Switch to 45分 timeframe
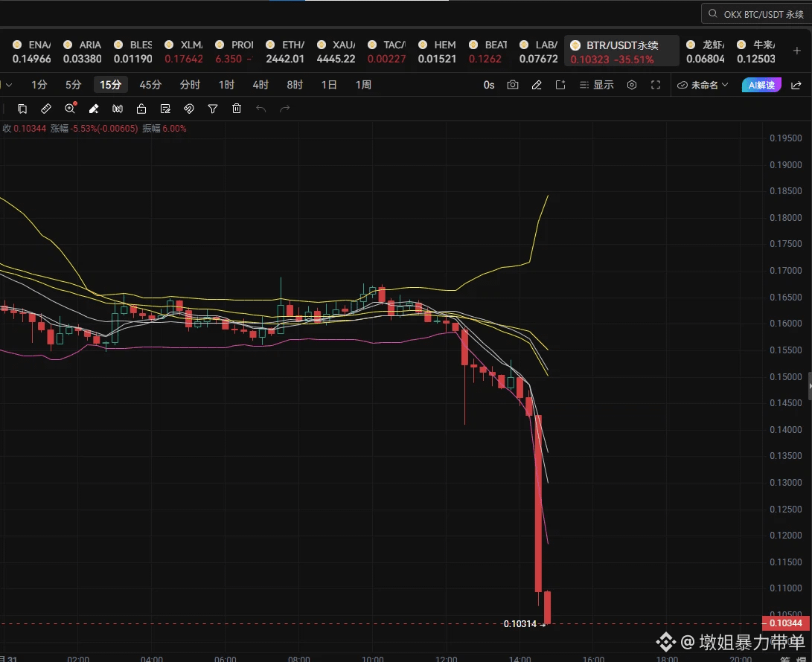 pos(150,85)
